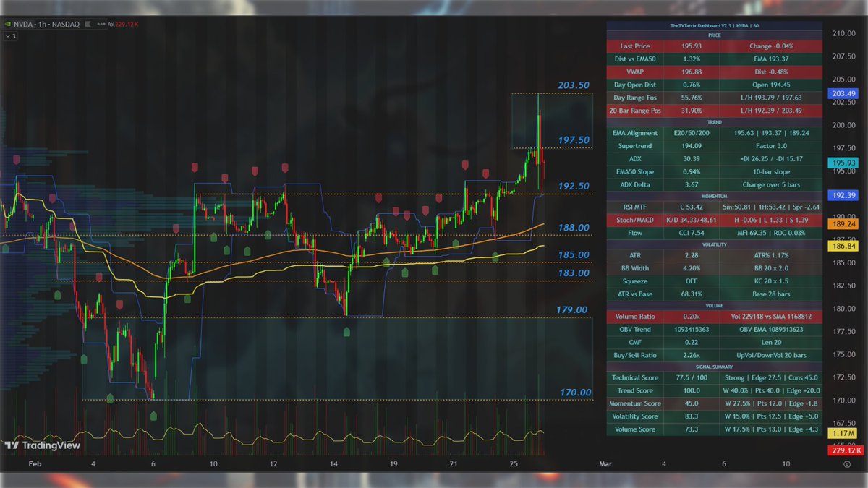Select the 185.00 price level label
This screenshot has height=488, width=868.
pos(574,254)
